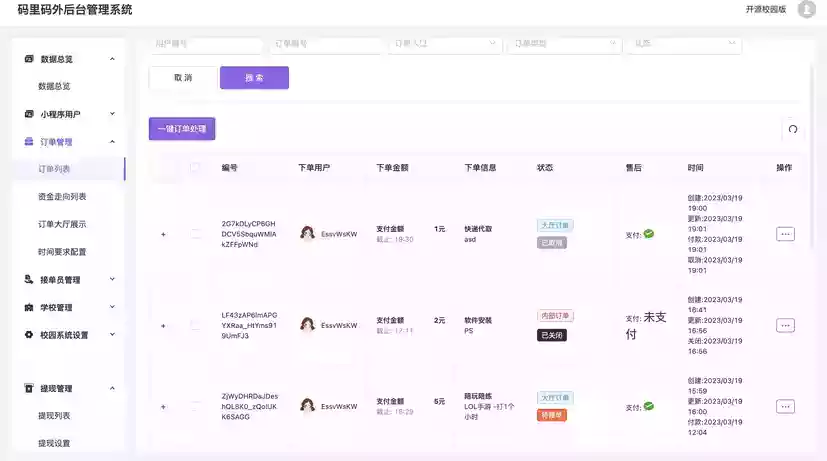
Task: Click the 内部订单 tag
Action: [x=555, y=315]
